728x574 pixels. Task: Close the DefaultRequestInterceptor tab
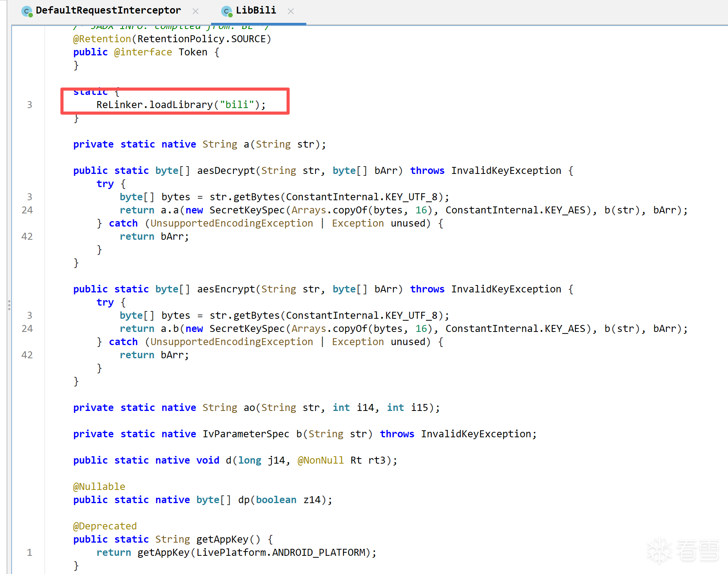196,11
